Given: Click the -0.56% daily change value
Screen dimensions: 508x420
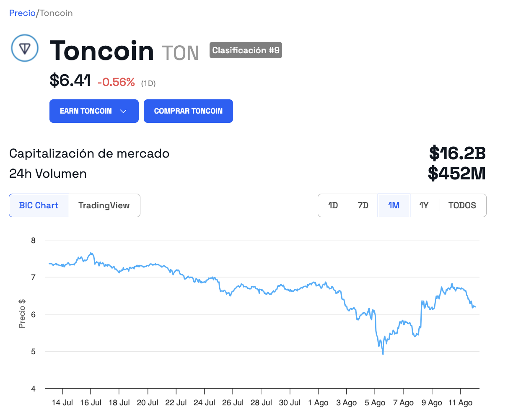Looking at the screenshot, I should [x=116, y=82].
